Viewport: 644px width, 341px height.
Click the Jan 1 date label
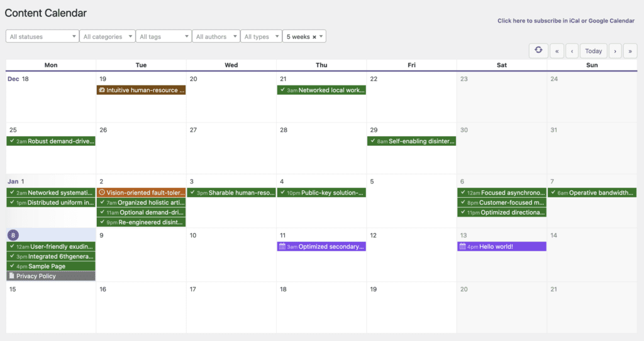pyautogui.click(x=16, y=181)
